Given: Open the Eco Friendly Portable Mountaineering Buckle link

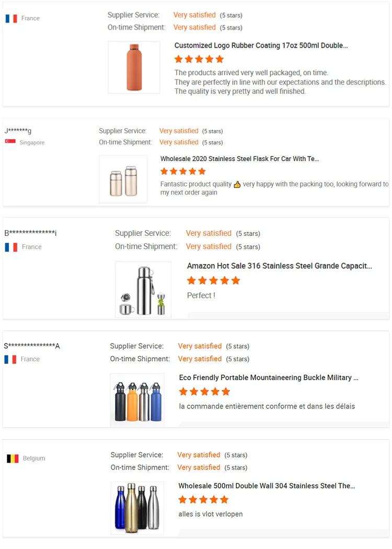Looking at the screenshot, I should tap(269, 378).
